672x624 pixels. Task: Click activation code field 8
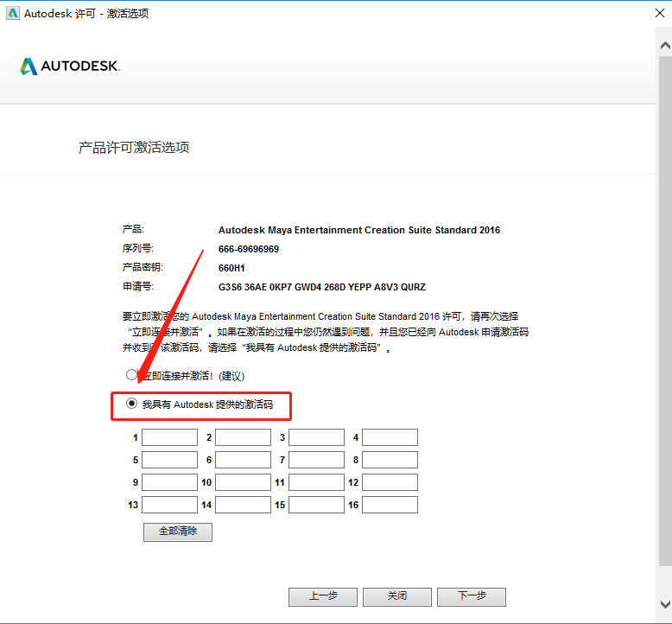(390, 460)
